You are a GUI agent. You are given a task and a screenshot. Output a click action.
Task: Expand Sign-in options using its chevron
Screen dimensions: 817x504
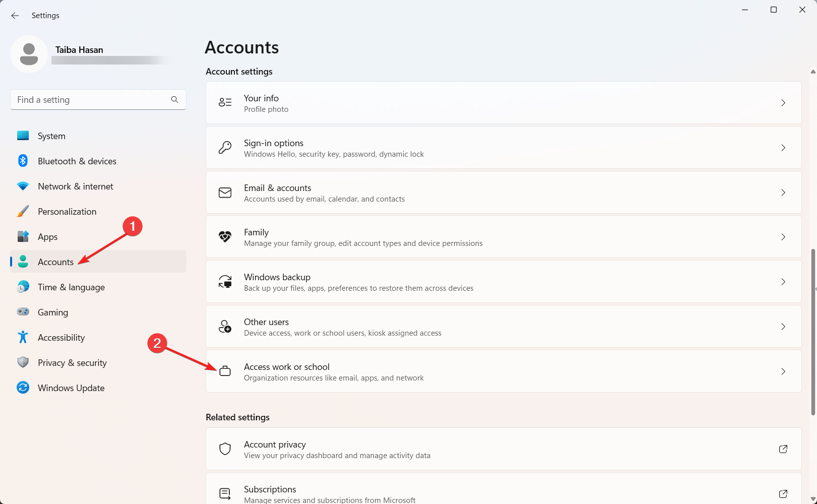click(x=783, y=148)
